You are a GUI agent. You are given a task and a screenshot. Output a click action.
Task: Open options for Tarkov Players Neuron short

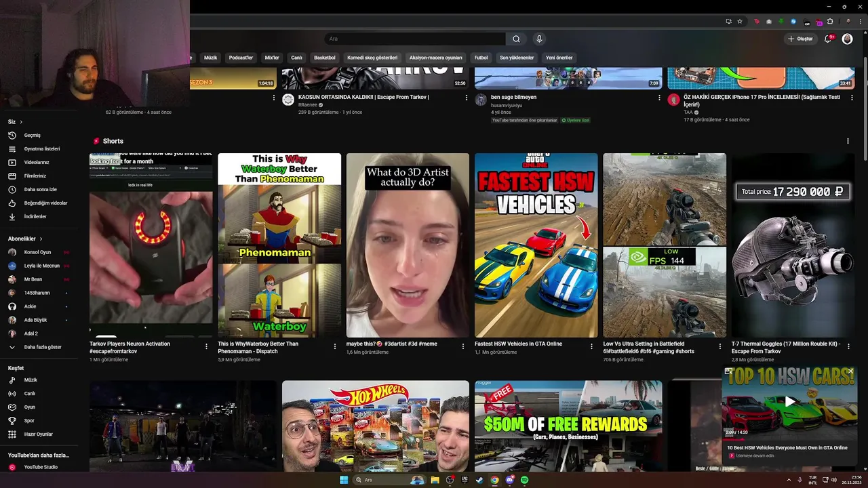[206, 346]
